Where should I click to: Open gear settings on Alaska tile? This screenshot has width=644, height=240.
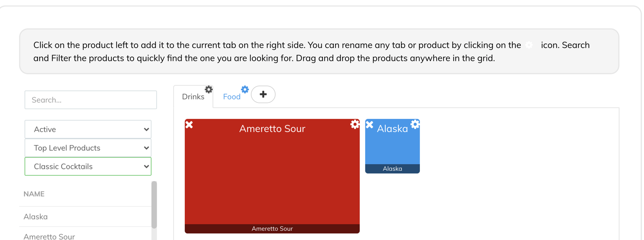(415, 124)
